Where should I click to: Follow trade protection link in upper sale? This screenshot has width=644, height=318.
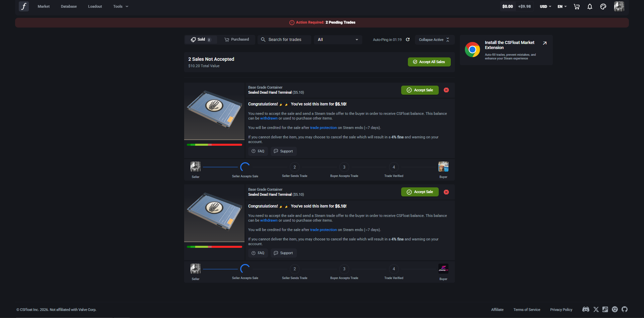point(323,128)
